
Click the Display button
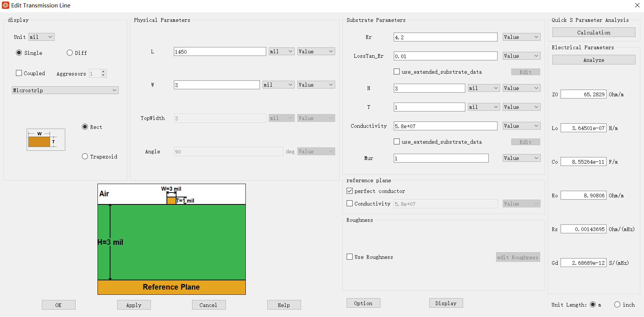point(446,303)
